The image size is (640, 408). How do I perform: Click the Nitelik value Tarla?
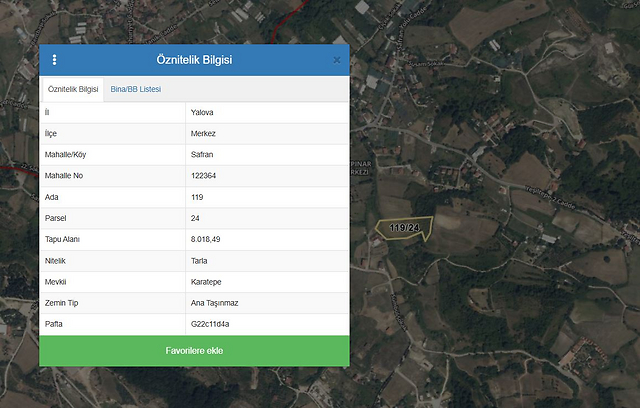point(200,261)
